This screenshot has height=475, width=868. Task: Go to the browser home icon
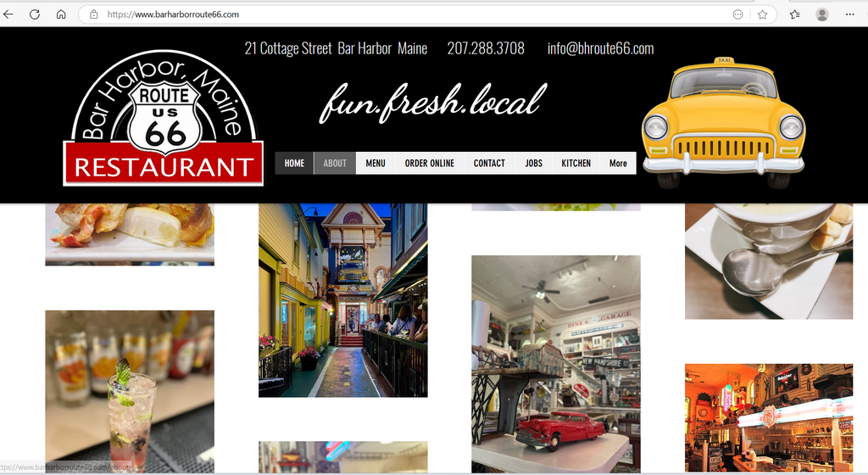pyautogui.click(x=61, y=14)
